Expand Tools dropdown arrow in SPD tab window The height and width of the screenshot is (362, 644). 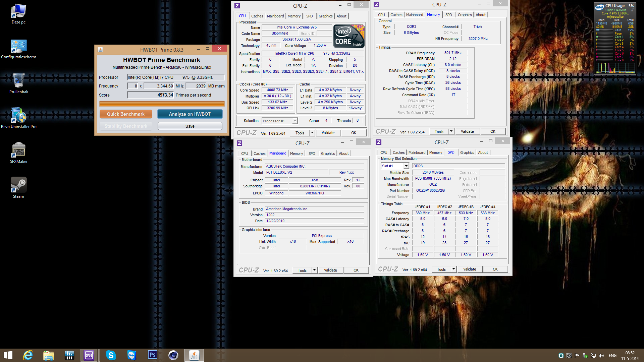[x=453, y=269]
